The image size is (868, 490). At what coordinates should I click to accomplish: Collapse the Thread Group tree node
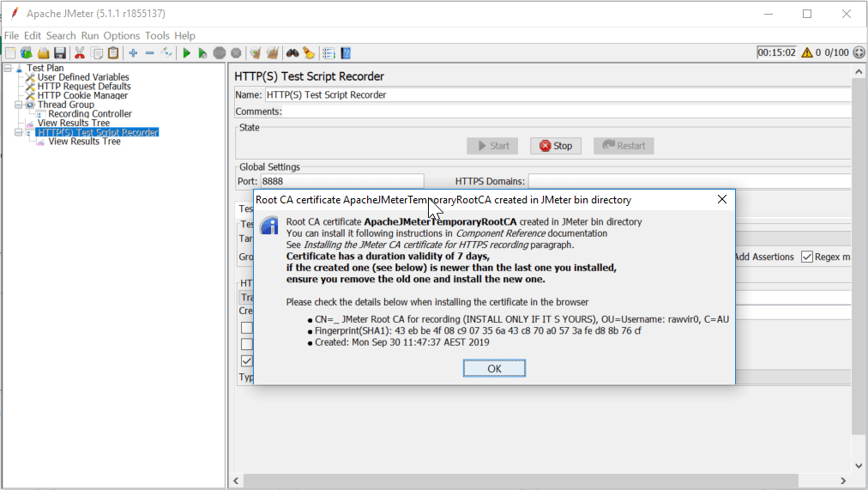tap(19, 105)
